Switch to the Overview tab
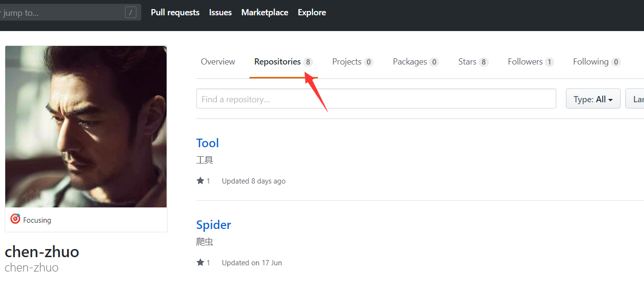This screenshot has width=644, height=282. [218, 62]
